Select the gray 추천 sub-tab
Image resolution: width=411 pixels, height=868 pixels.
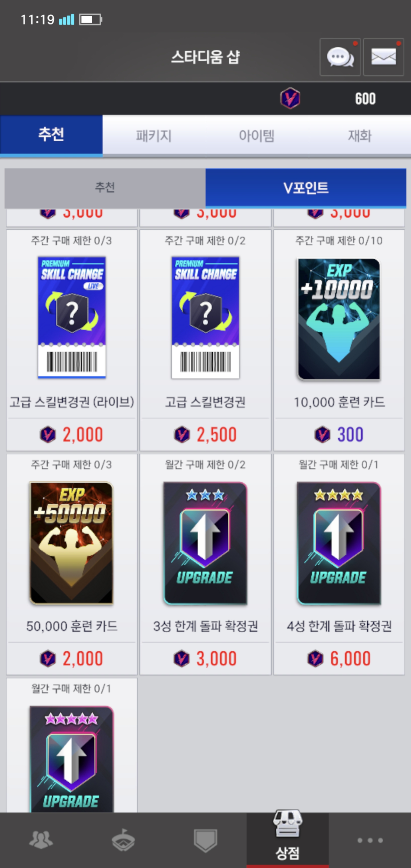(105, 188)
